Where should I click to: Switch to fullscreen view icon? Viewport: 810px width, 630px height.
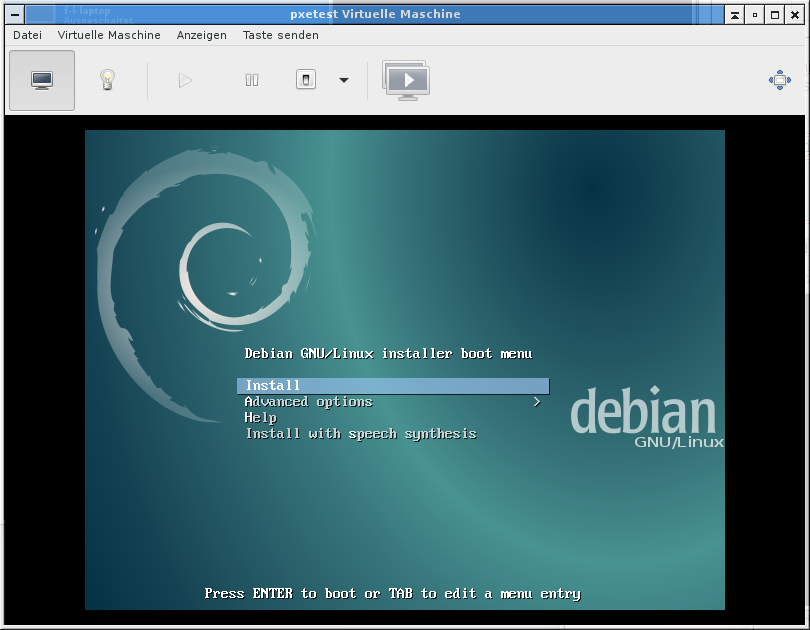click(x=780, y=80)
